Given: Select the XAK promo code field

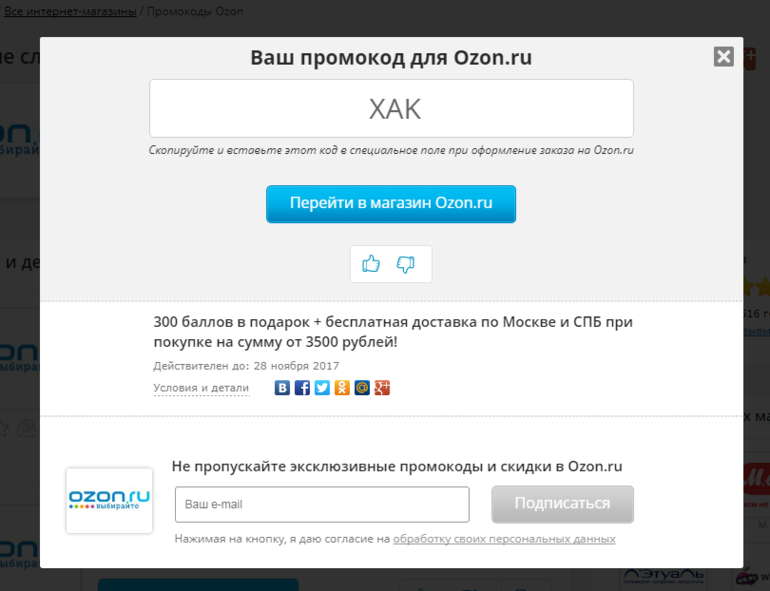Looking at the screenshot, I should [391, 109].
